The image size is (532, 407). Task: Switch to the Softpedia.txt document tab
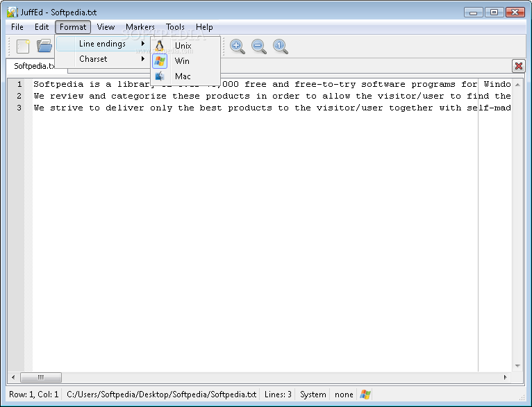(33, 66)
